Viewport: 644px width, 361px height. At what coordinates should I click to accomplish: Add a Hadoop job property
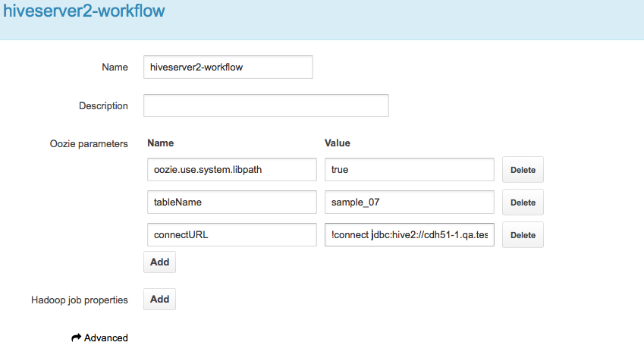click(159, 300)
